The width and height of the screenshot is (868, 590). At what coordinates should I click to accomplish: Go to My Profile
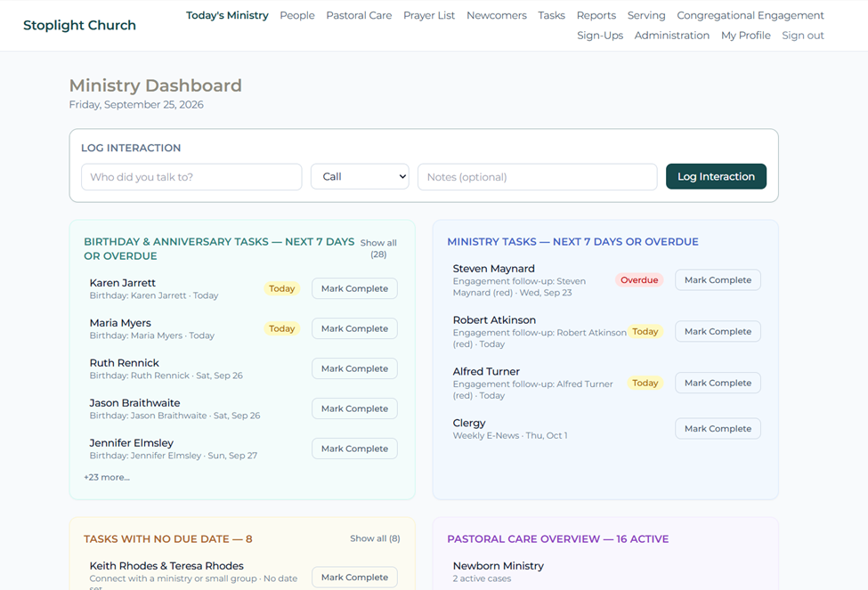pos(746,36)
